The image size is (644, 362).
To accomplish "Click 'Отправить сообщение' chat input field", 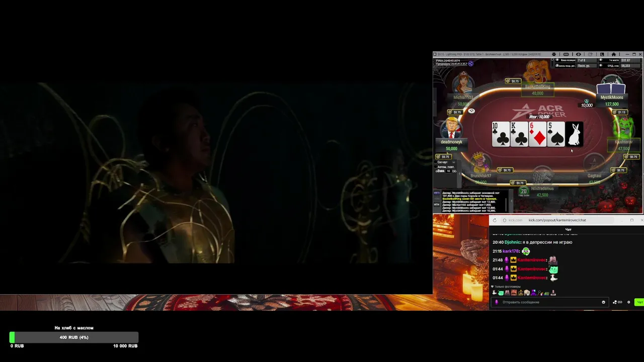I will 549,302.
